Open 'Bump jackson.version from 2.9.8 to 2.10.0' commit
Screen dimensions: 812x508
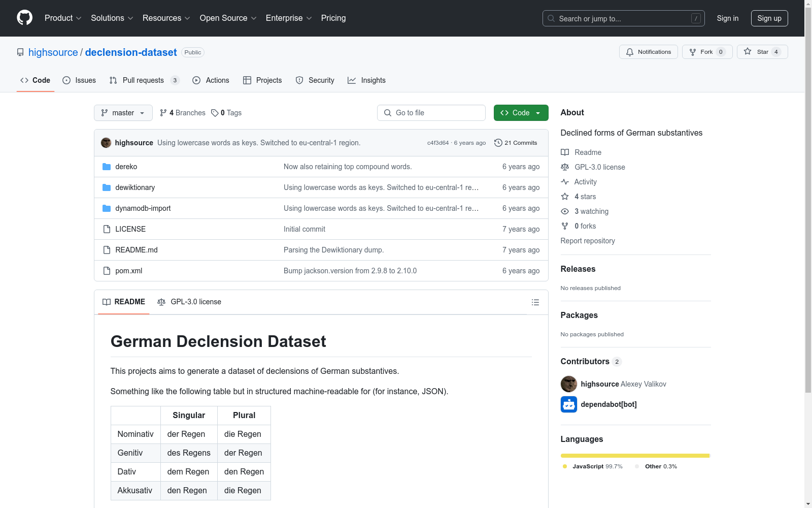tap(350, 271)
